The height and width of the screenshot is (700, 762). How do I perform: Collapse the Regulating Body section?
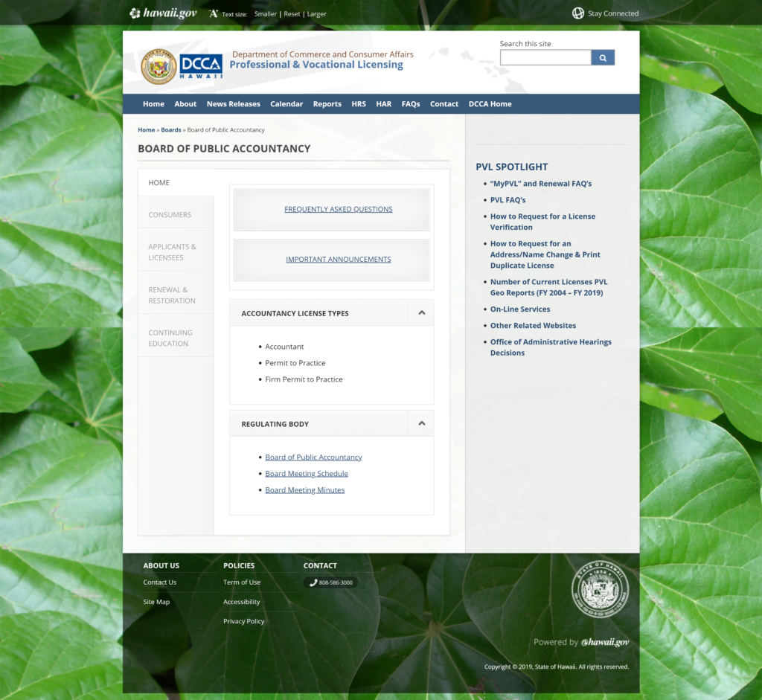(420, 423)
